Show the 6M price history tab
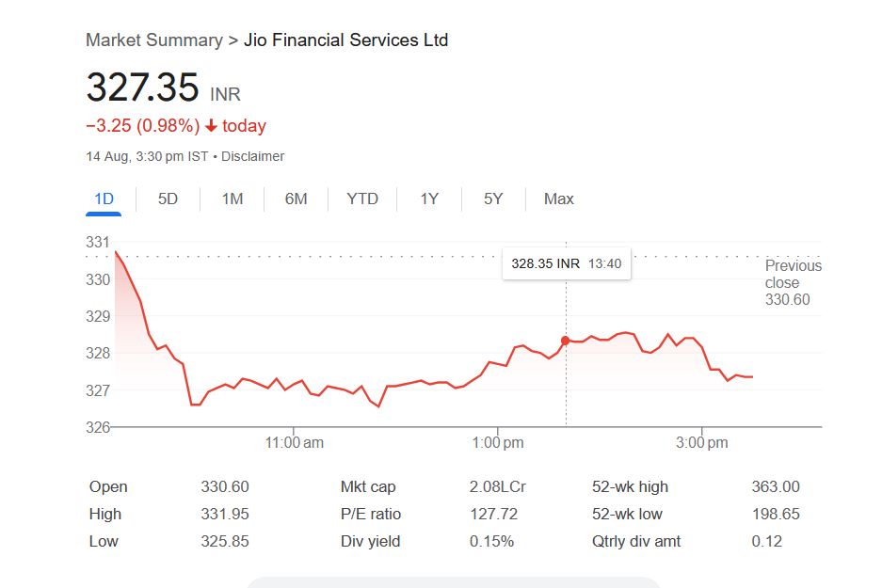Viewport: 882px width, 588px height. click(x=296, y=199)
